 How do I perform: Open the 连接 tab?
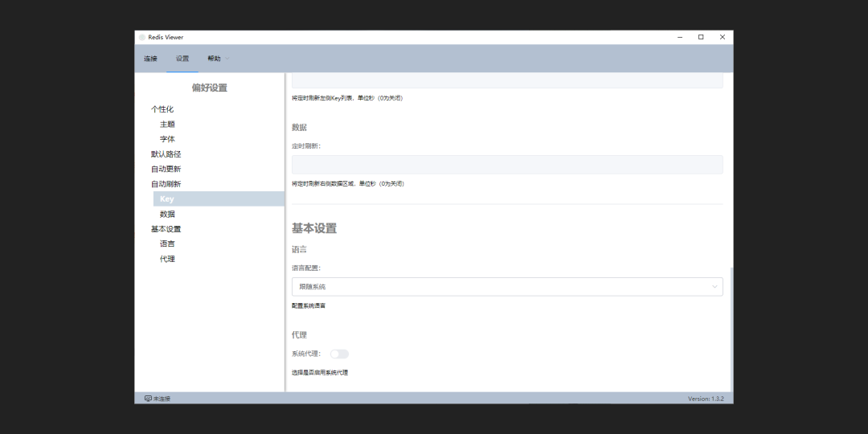(150, 59)
